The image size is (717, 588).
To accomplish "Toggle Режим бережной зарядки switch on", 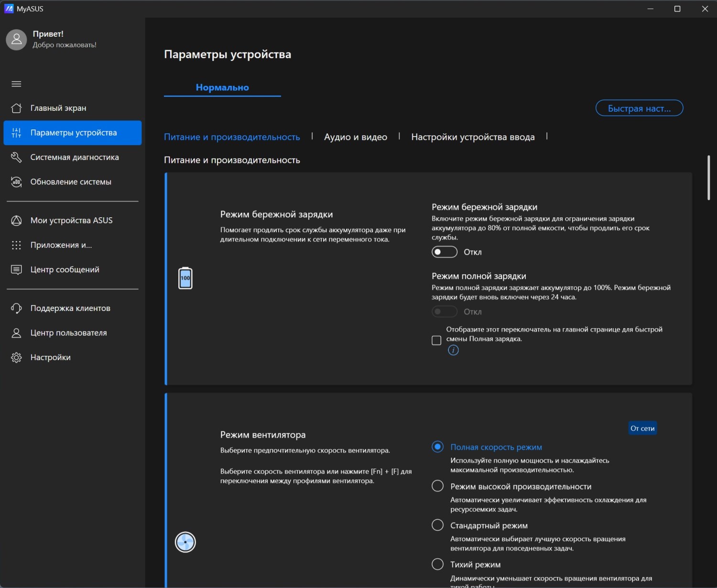I will pos(444,252).
